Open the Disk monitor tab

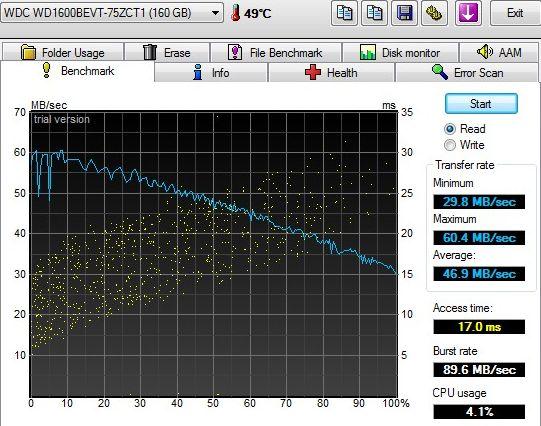coord(400,52)
